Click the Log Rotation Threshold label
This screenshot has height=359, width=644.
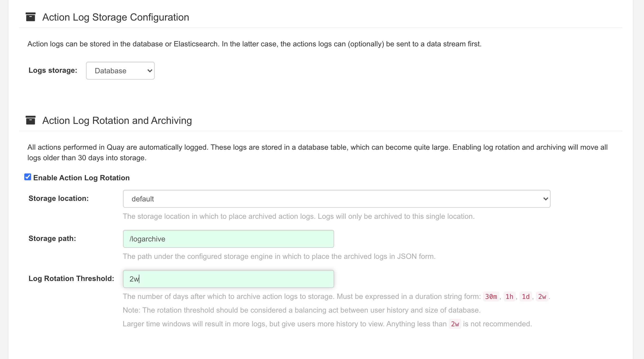71,279
